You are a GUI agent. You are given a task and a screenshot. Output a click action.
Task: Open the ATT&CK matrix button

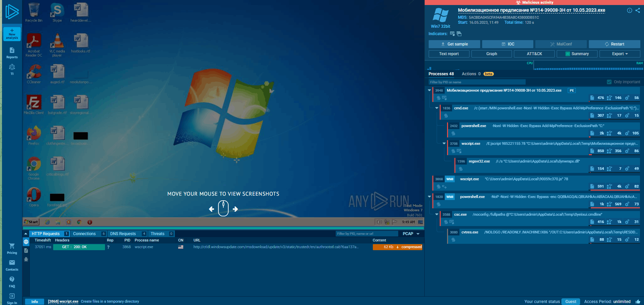tap(534, 54)
